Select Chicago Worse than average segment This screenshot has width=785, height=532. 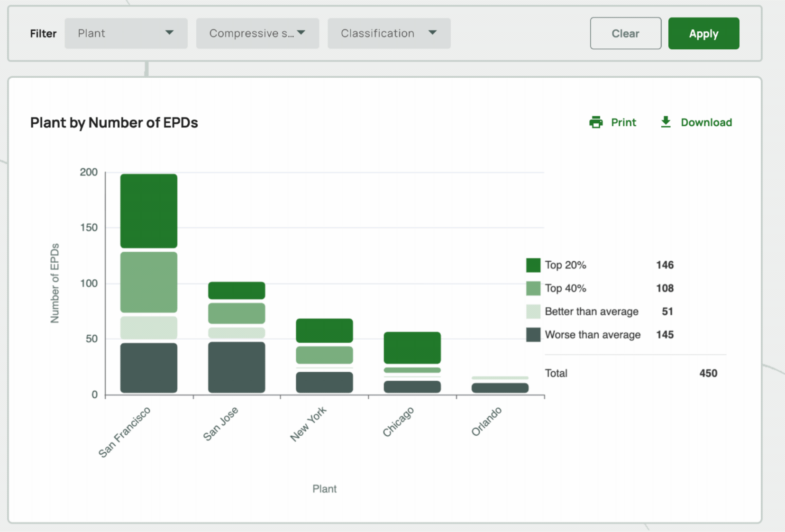pos(412,387)
